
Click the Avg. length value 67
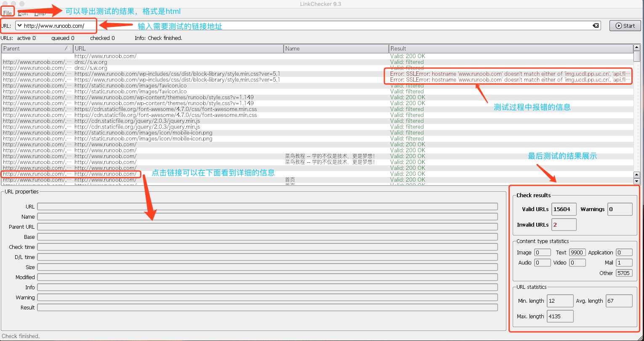point(619,301)
